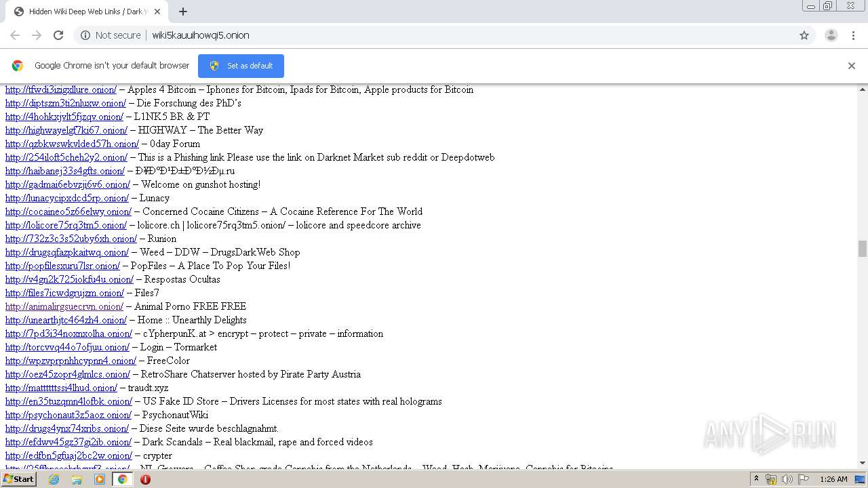Click the text 'PopFiles – A Place To Pop Your Files!'
The image size is (868, 488).
coord(210,266)
